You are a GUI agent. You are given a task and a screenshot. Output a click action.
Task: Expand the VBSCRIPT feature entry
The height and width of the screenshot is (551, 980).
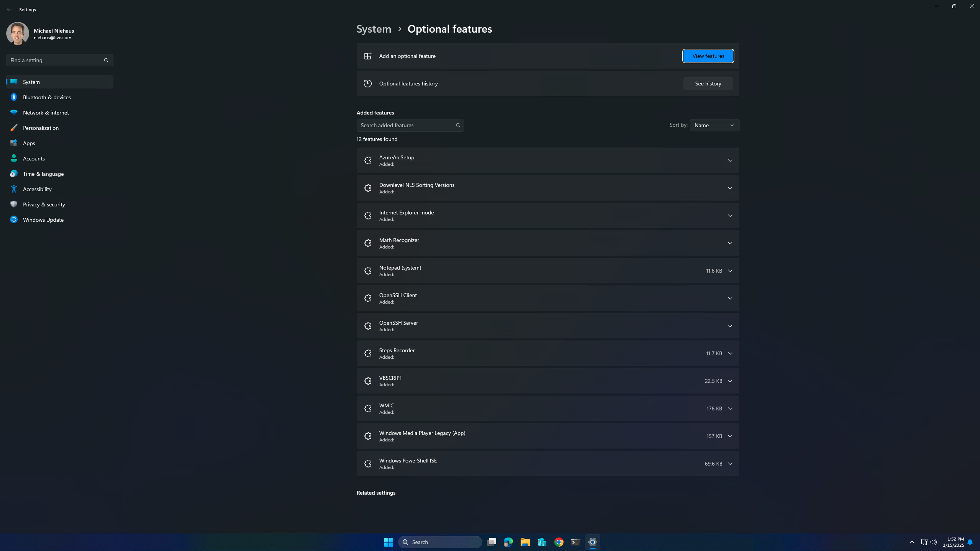tap(730, 381)
